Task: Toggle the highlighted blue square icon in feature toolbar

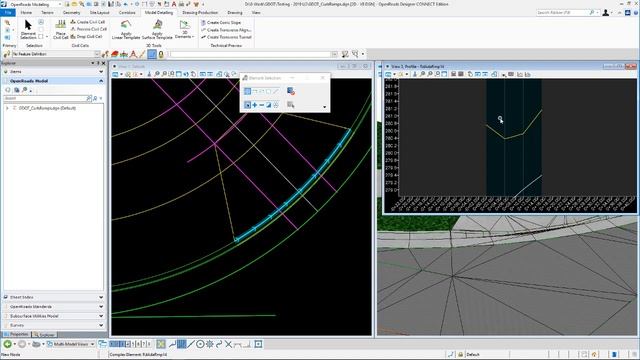Action: coord(152,54)
